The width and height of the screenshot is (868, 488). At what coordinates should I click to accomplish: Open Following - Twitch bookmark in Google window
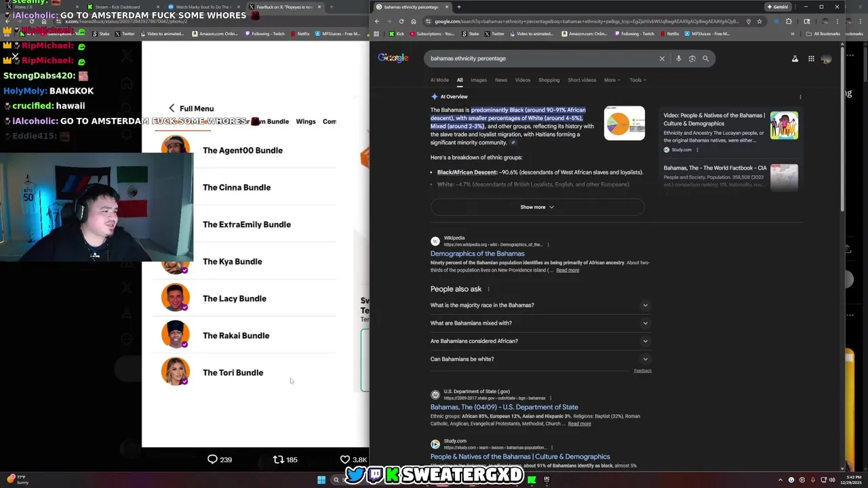633,33
